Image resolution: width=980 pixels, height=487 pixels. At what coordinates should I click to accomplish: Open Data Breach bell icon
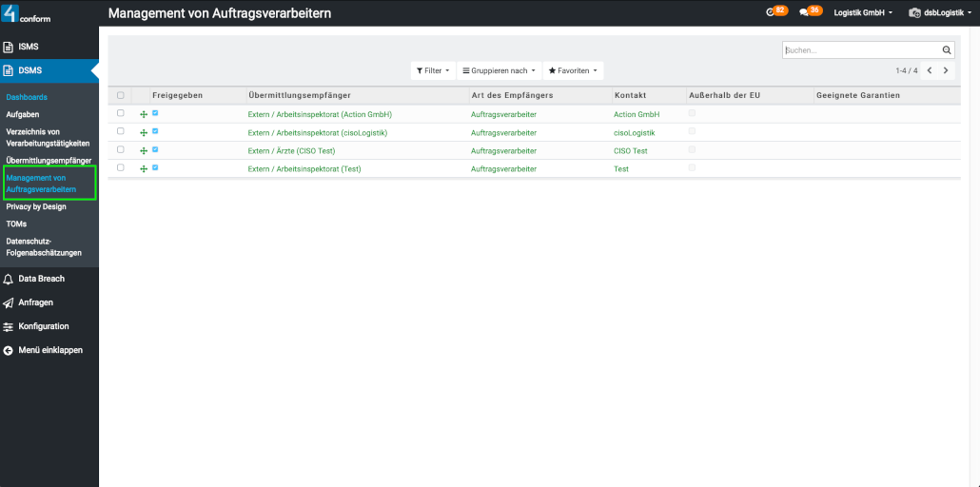coord(9,279)
